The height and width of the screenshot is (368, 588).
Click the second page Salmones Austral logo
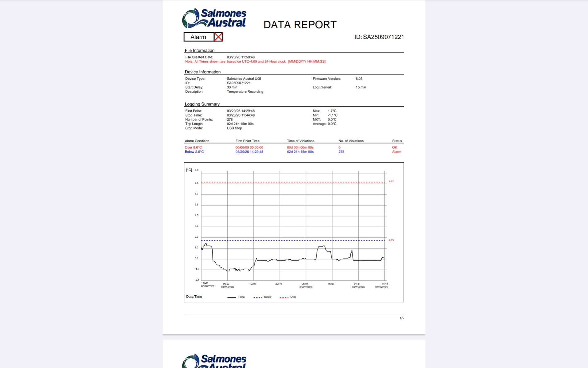214,361
